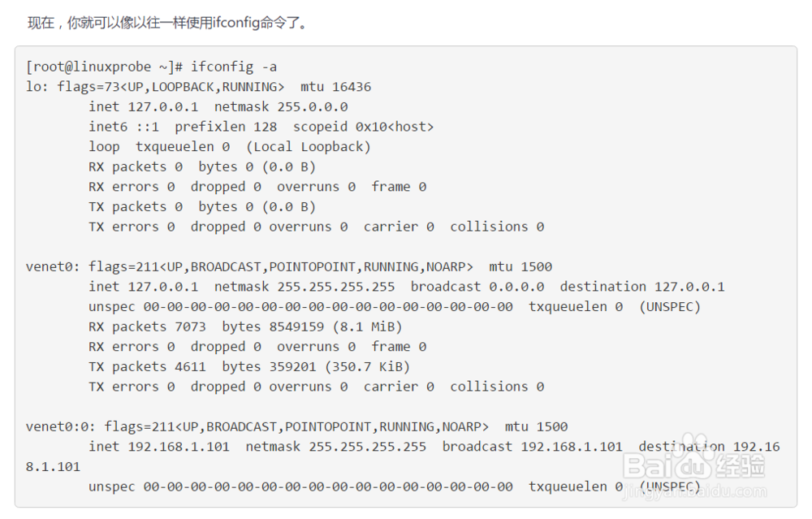Click the 'venet0:0:' interface name

(61, 426)
